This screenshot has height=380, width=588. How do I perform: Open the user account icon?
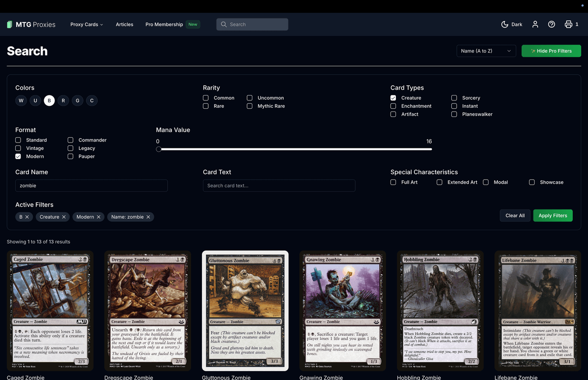[x=535, y=24]
